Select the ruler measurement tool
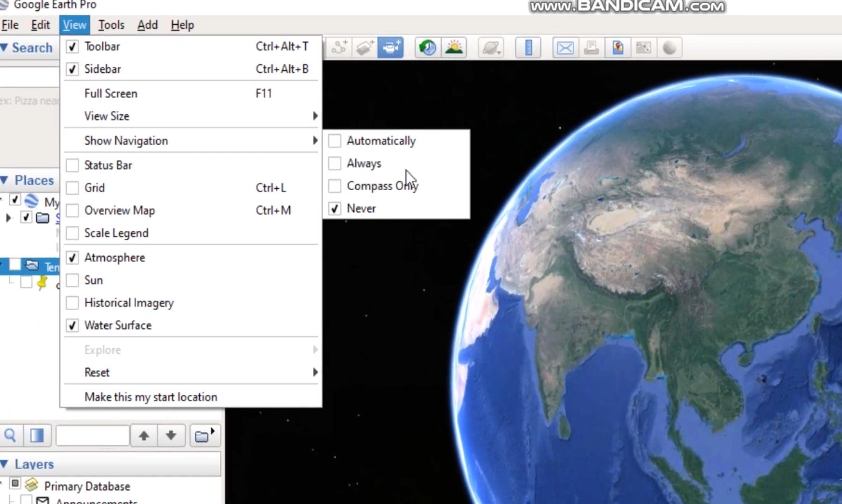Viewport: 842px width, 504px height. coord(528,48)
